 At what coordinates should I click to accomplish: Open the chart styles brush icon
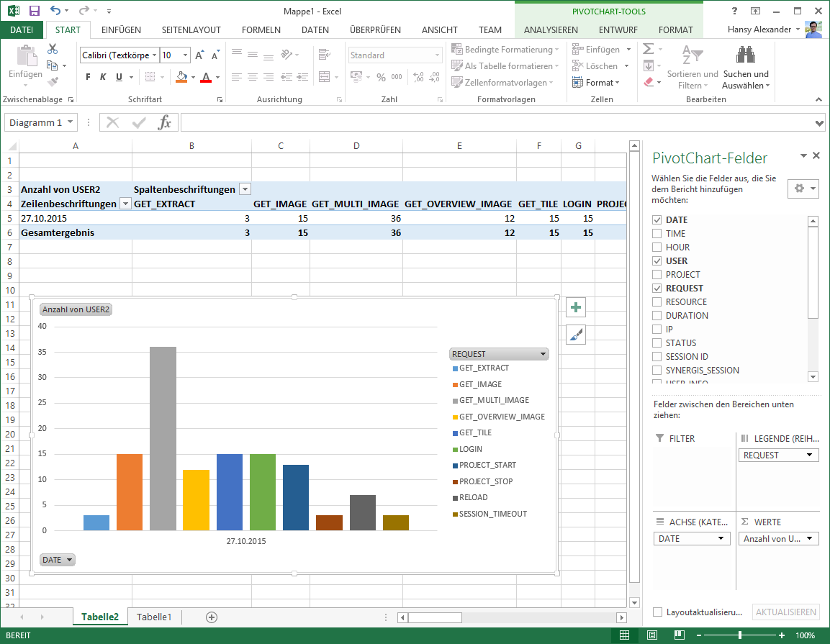(x=574, y=334)
